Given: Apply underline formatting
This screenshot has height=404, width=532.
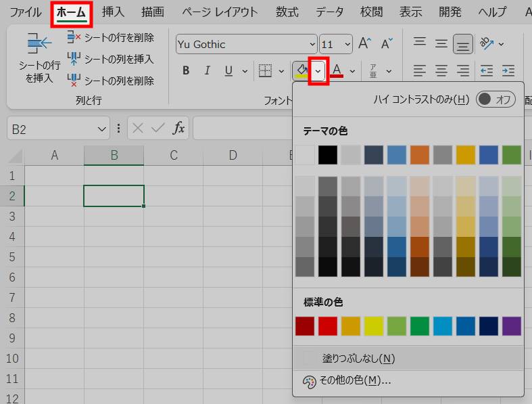Looking at the screenshot, I should [228, 70].
